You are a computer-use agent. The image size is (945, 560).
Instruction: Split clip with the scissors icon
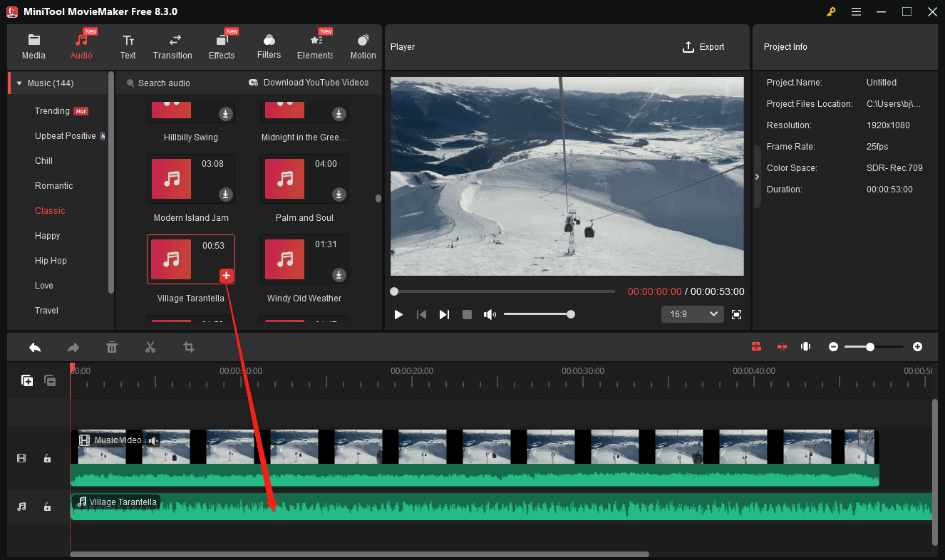(x=150, y=347)
